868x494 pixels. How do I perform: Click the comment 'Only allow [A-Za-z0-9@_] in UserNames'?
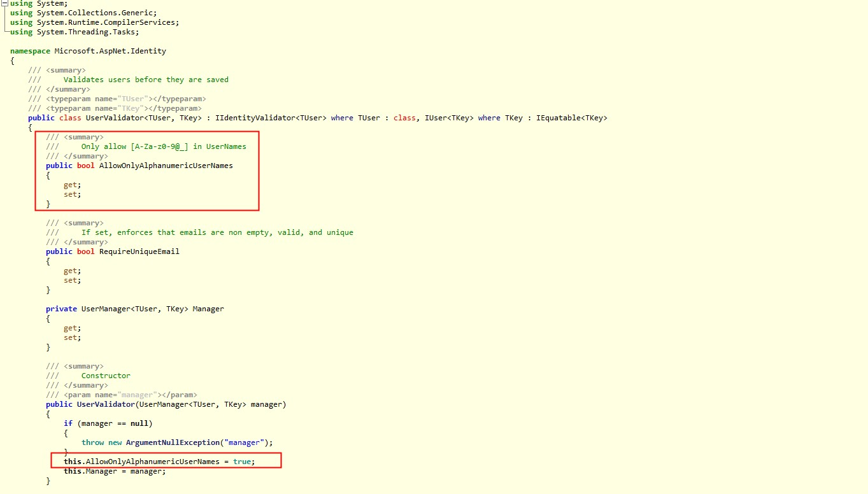pos(164,146)
